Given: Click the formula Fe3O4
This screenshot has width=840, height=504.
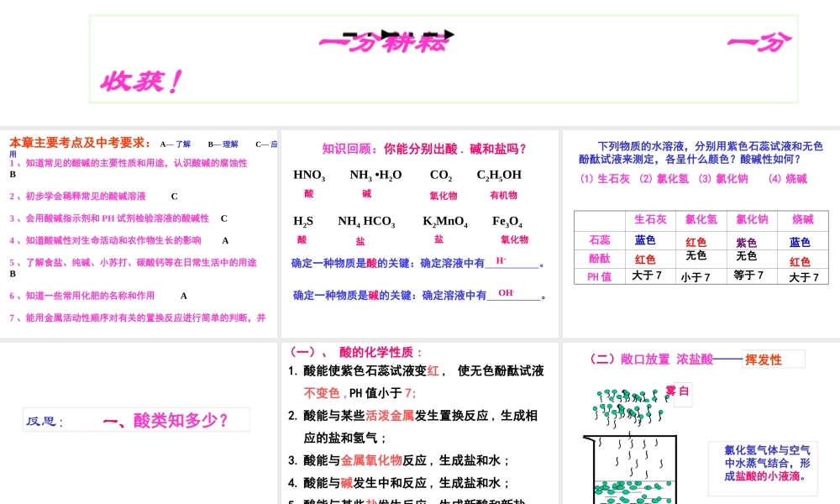Looking at the screenshot, I should coord(507,221).
